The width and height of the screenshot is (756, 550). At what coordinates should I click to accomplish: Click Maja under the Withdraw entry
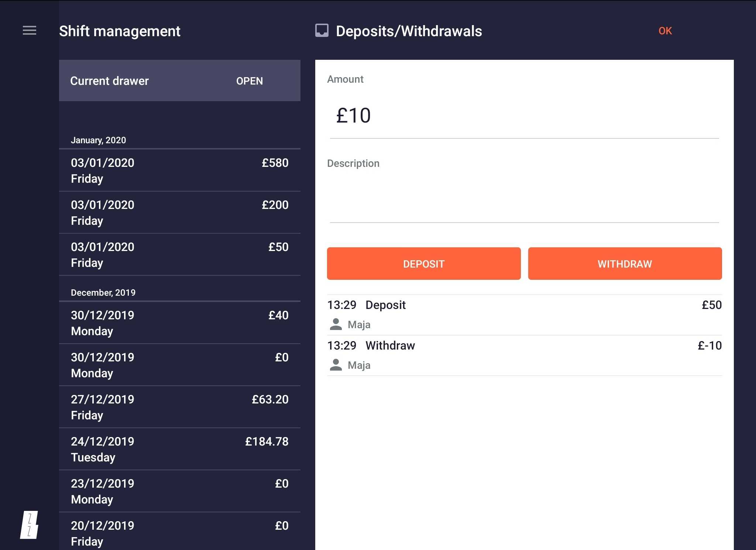click(359, 365)
